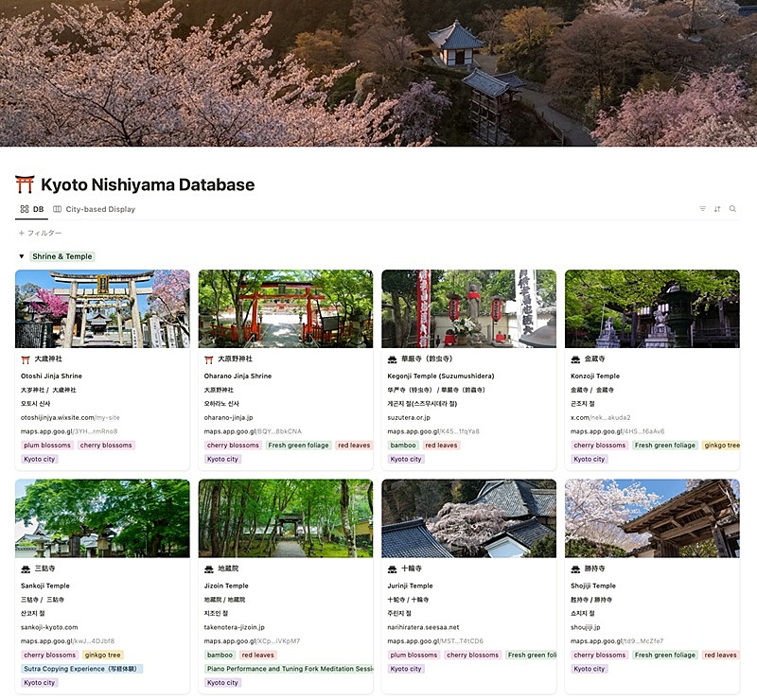Click torii icon on Otoshi Jinja card
This screenshot has width=757, height=700.
[x=26, y=359]
